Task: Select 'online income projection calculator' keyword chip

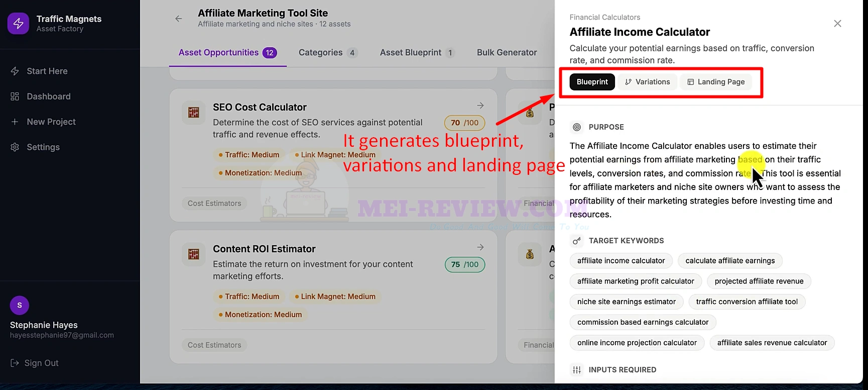Action: pyautogui.click(x=637, y=343)
